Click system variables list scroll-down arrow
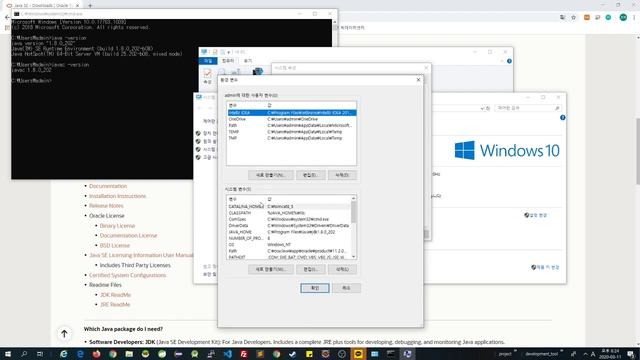 click(x=353, y=257)
